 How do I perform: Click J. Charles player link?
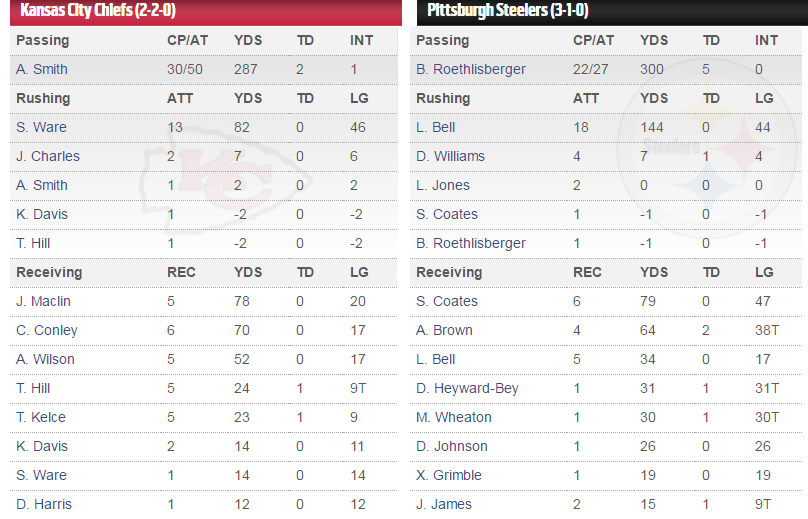tap(48, 156)
